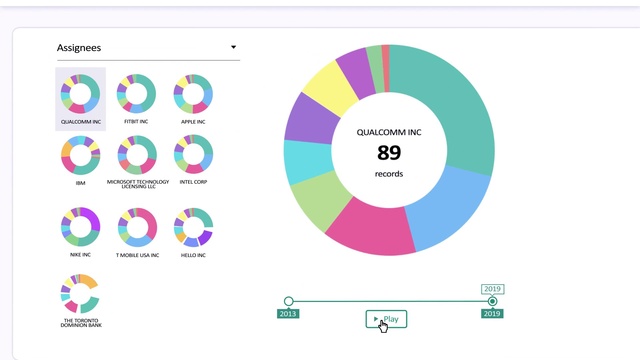Screen dimensions: 640x360
Task: Click the NIKE INC label
Action: (x=80, y=255)
